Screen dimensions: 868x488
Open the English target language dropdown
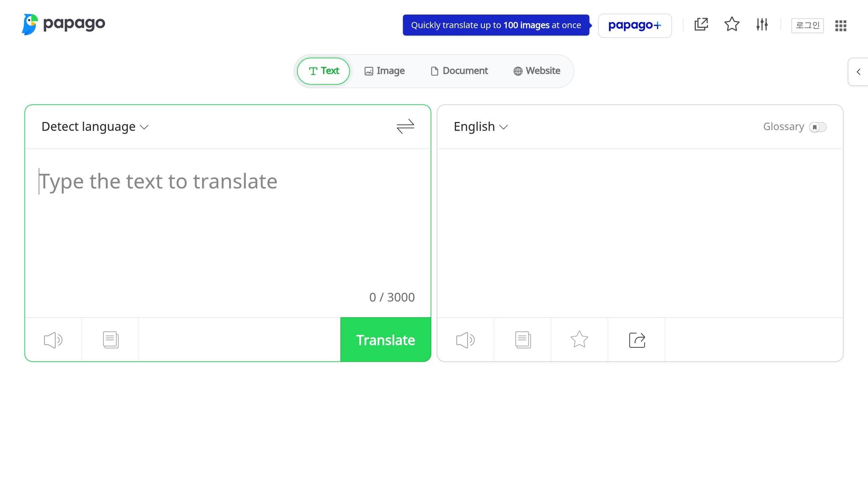click(x=480, y=126)
